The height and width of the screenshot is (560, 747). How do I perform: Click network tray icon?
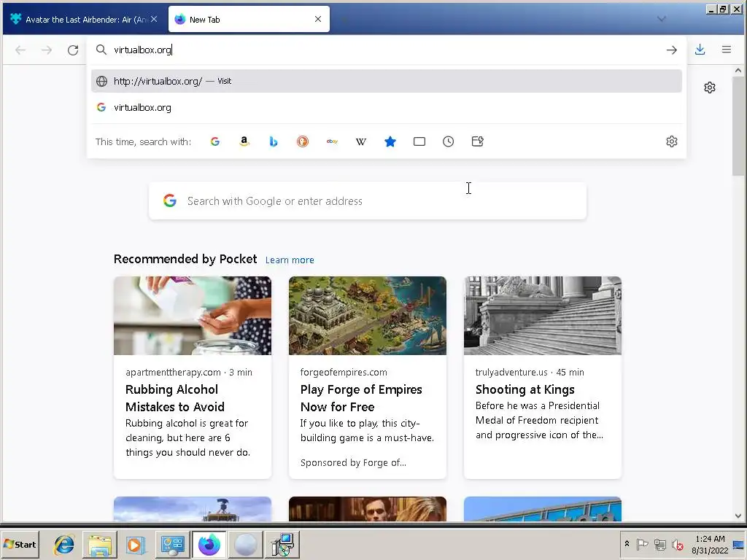pos(659,544)
